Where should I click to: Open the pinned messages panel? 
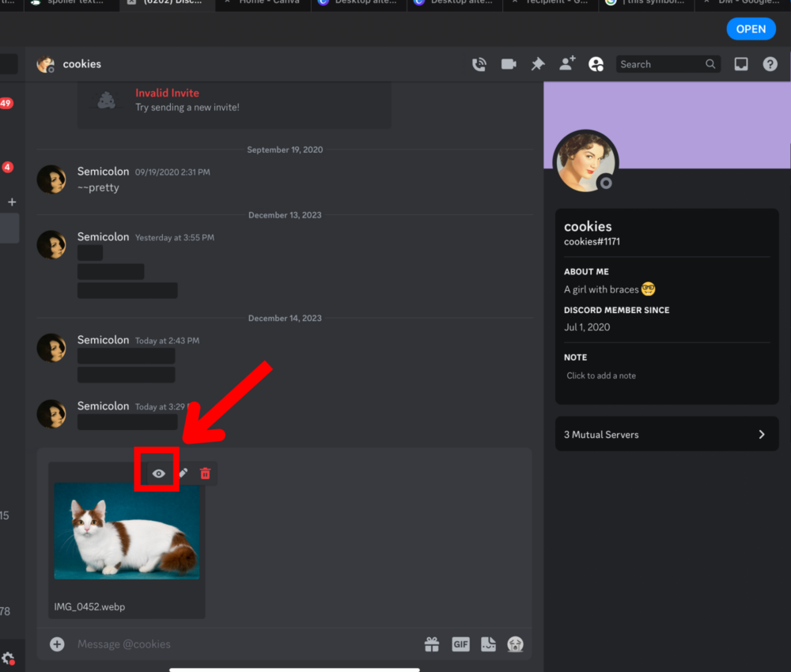pyautogui.click(x=538, y=64)
